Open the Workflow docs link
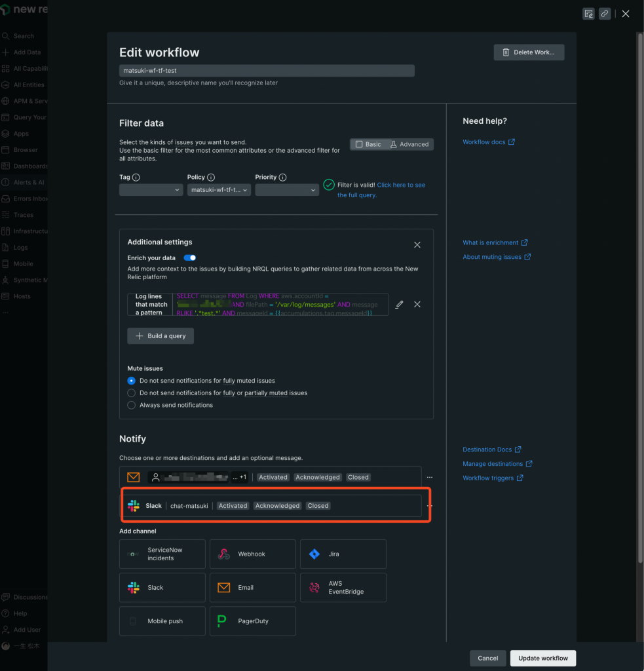 [x=485, y=142]
